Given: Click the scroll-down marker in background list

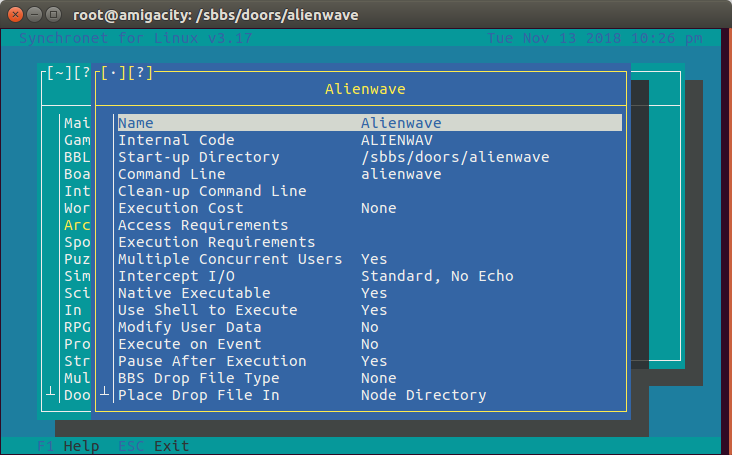Looking at the screenshot, I should coord(50,392).
